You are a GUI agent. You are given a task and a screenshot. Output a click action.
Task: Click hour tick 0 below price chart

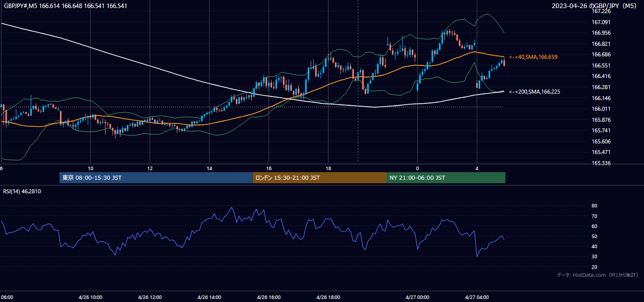(417, 168)
